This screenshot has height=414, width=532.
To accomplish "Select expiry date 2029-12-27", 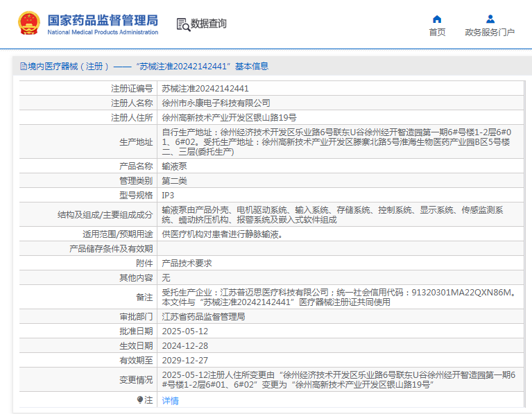I will click(185, 361).
